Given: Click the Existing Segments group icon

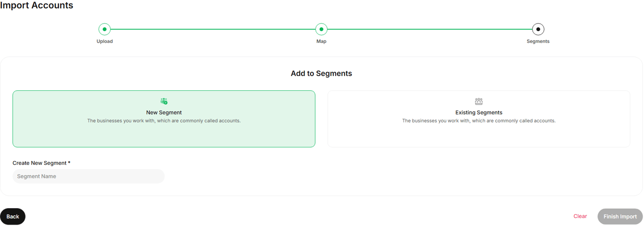Looking at the screenshot, I should click(479, 101).
